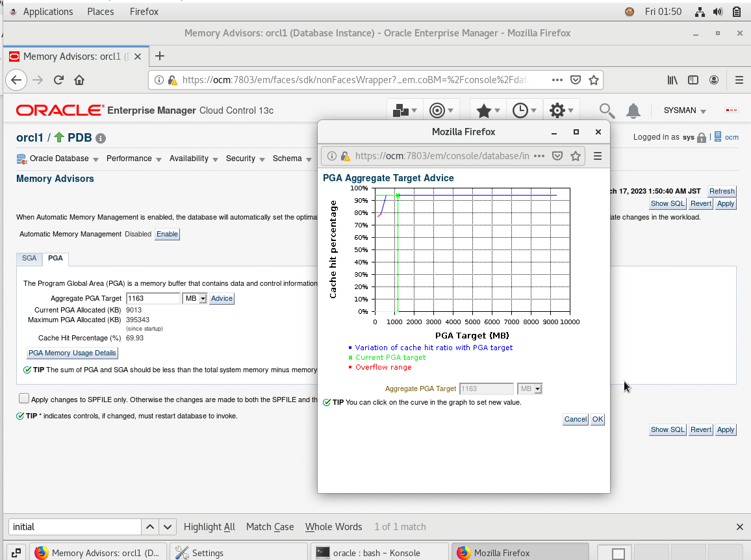This screenshot has width=751, height=560.
Task: Toggle Firefox sidebar icon
Action: [x=693, y=80]
